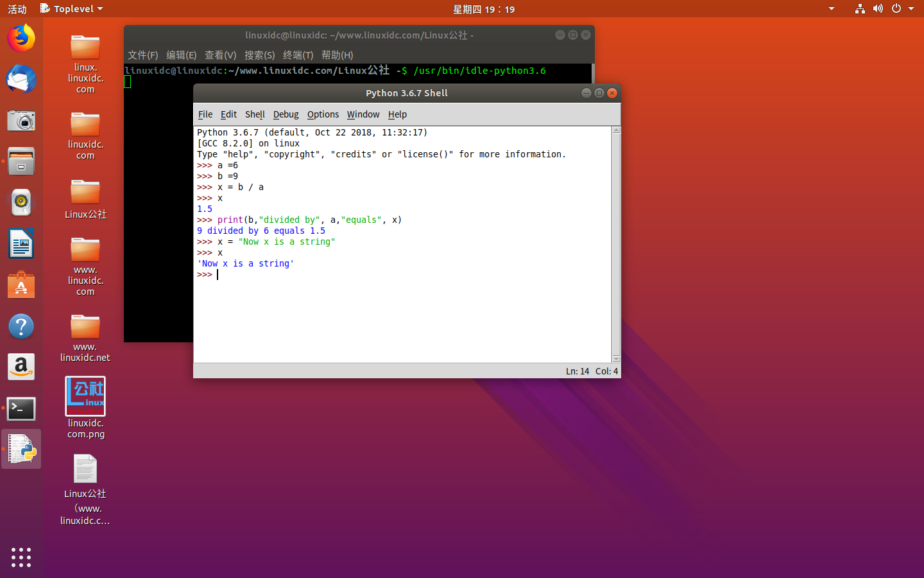Image resolution: width=924 pixels, height=578 pixels.
Task: Select the Linux公社 text document on desktop
Action: click(85, 489)
